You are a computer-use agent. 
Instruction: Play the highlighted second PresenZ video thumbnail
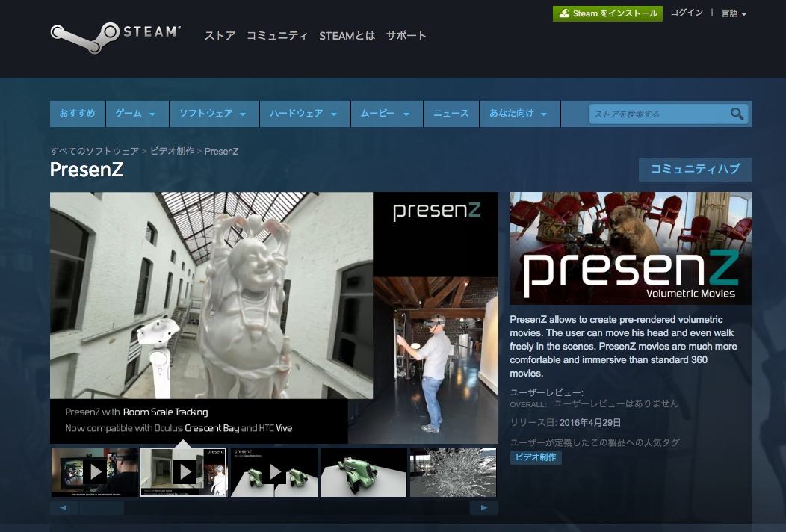pos(184,471)
